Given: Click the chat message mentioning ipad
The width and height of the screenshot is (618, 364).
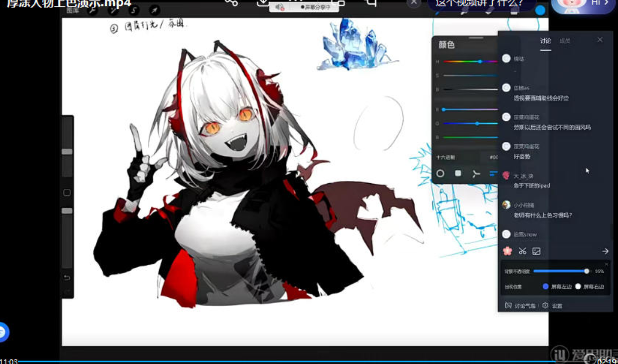Looking at the screenshot, I should tap(532, 186).
